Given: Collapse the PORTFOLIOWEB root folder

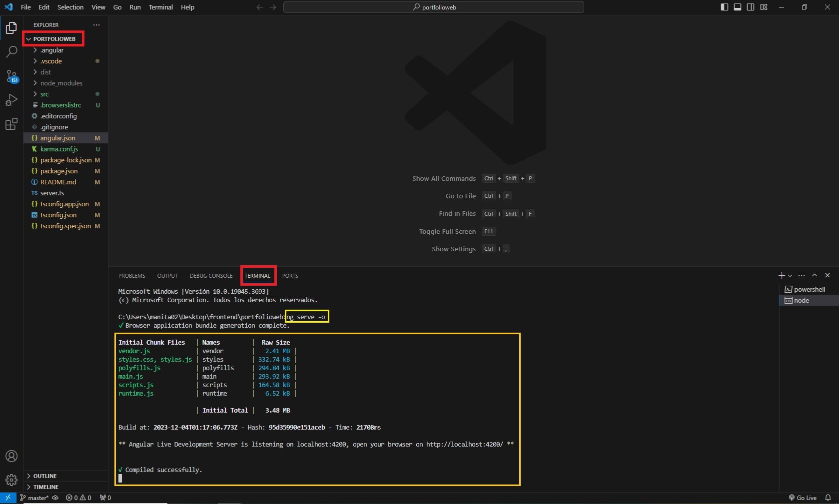Looking at the screenshot, I should tap(54, 39).
